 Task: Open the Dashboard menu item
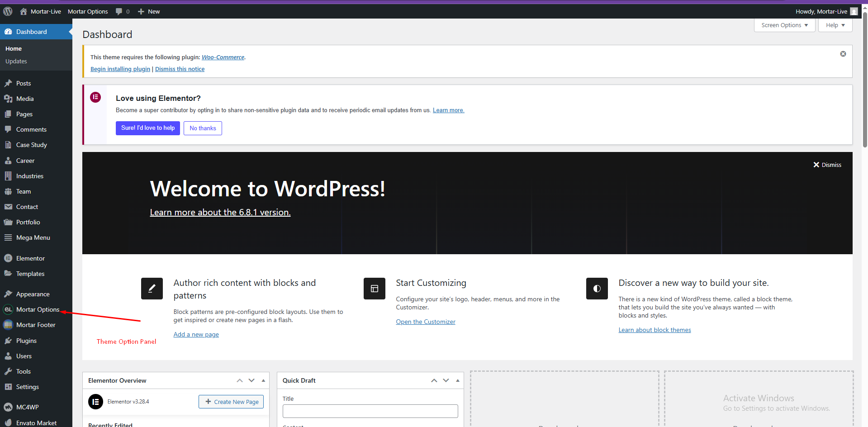(36, 32)
